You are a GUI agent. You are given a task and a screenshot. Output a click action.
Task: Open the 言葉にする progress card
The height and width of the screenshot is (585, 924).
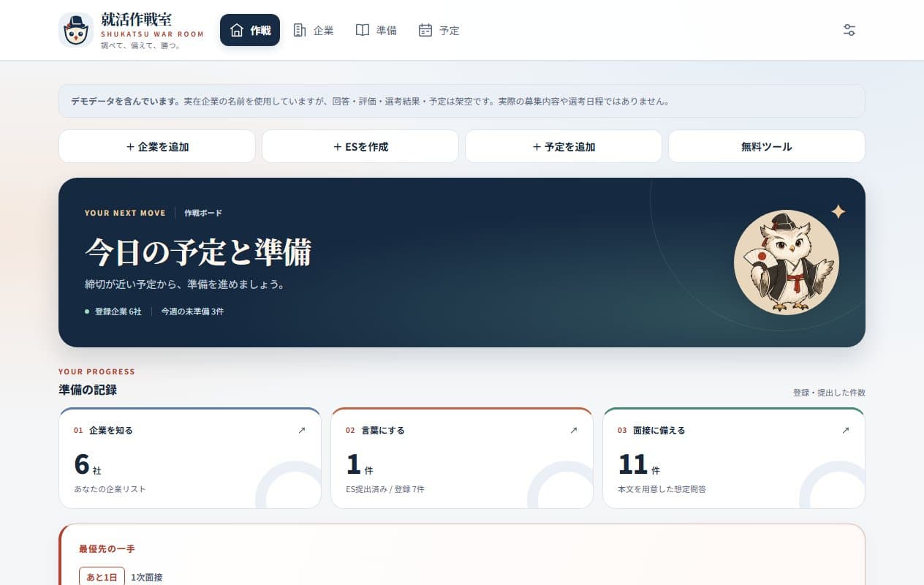point(462,458)
